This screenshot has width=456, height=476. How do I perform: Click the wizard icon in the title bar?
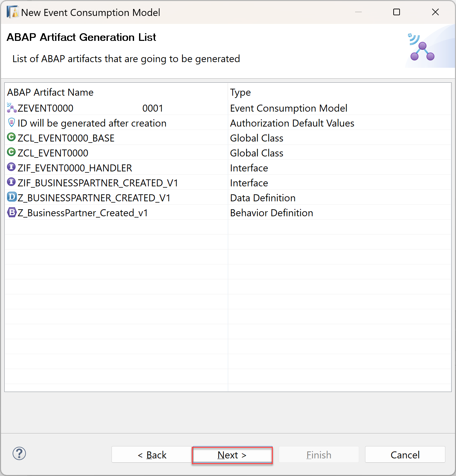13,12
